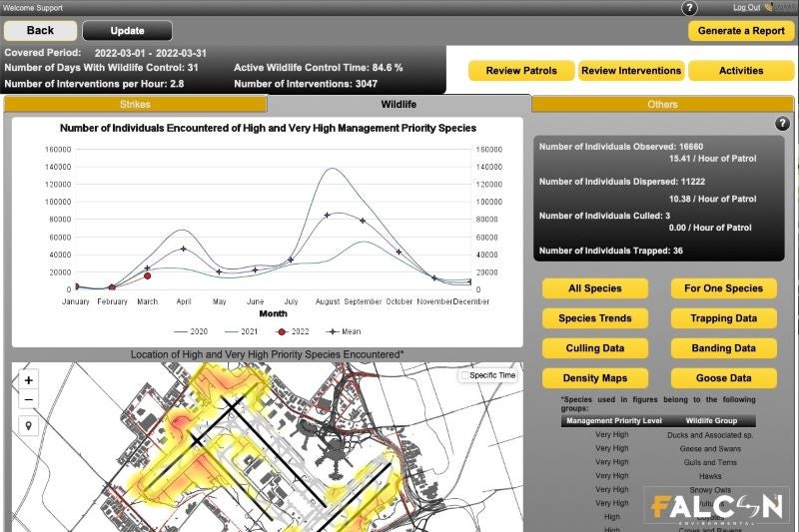This screenshot has width=799, height=532.
Task: Click the Falcon Environmental logo
Action: click(x=716, y=508)
